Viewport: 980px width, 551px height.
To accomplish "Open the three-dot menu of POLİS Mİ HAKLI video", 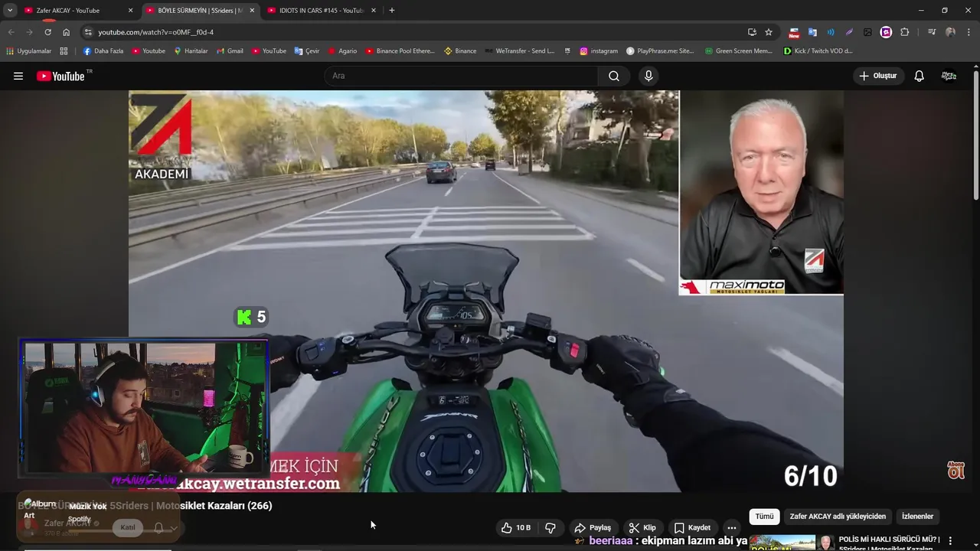I will [950, 540].
